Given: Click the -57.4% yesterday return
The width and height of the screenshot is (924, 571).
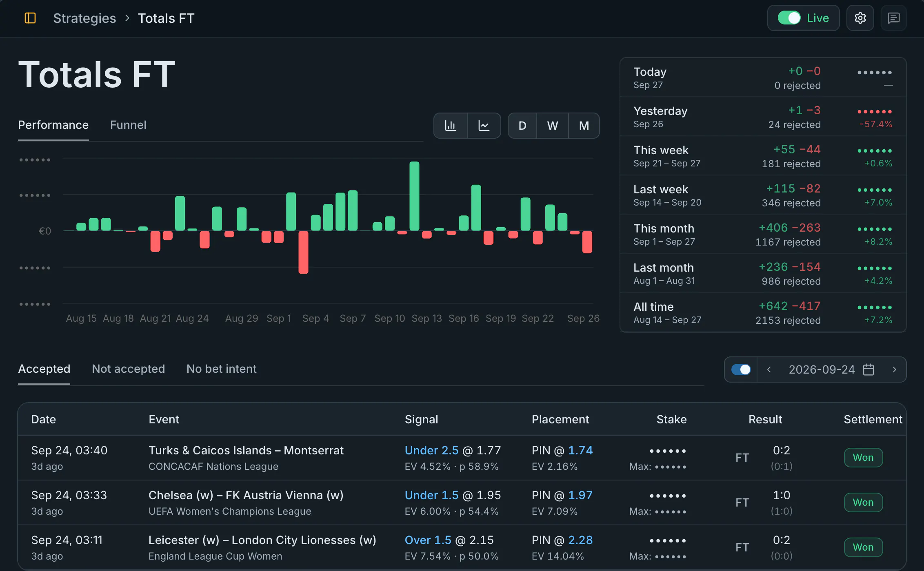Looking at the screenshot, I should point(875,124).
